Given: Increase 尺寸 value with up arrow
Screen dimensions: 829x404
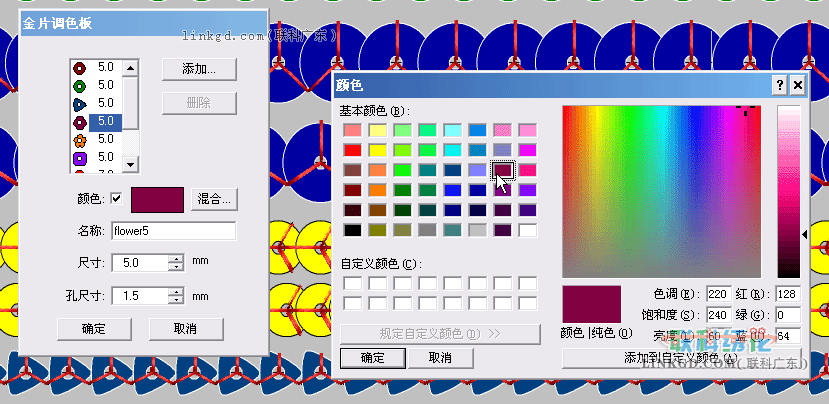Looking at the screenshot, I should tap(176, 258).
